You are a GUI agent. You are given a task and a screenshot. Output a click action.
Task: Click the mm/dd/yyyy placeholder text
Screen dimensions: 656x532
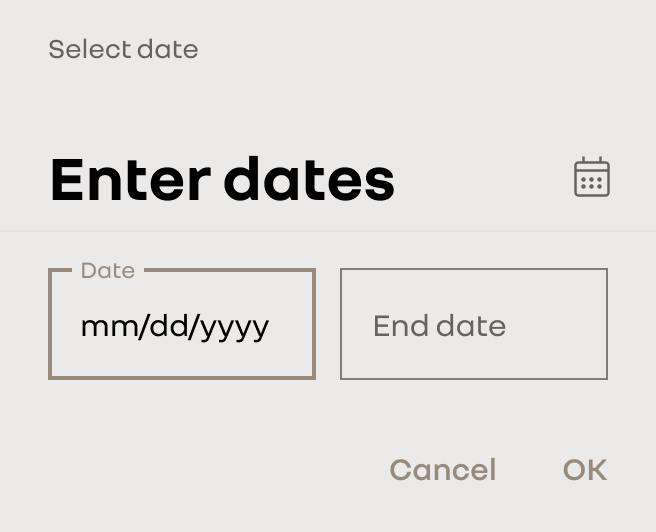(x=175, y=327)
